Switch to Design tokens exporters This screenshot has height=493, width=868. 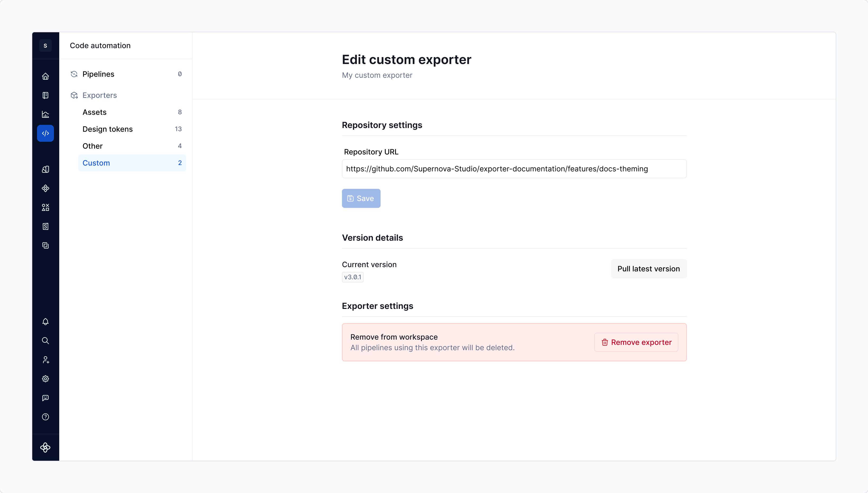point(108,129)
